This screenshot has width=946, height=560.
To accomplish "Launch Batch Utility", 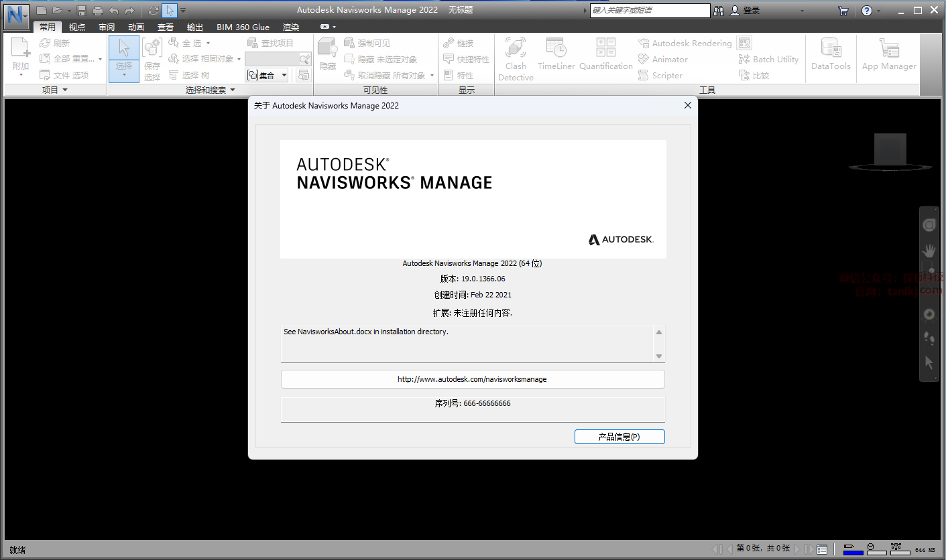I will click(769, 59).
